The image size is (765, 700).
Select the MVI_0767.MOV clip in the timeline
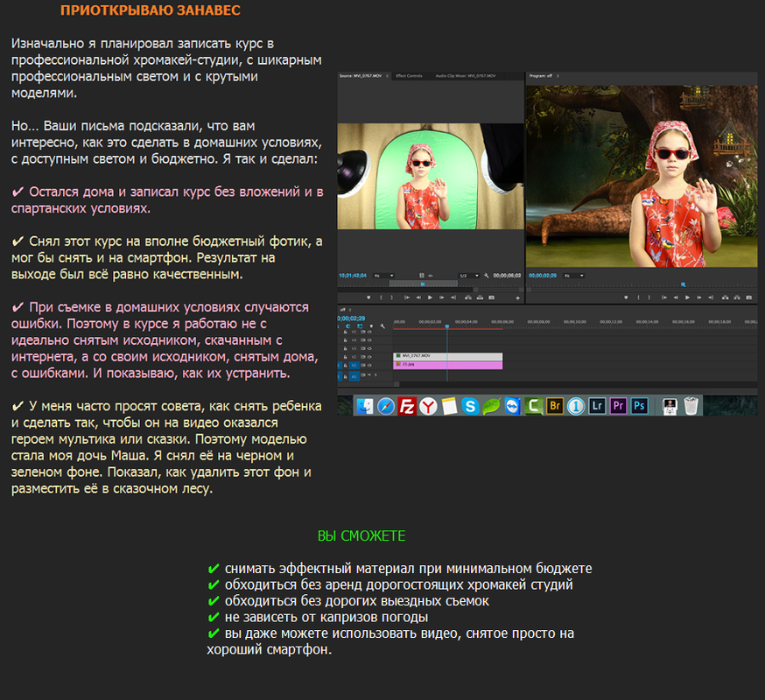[x=447, y=357]
